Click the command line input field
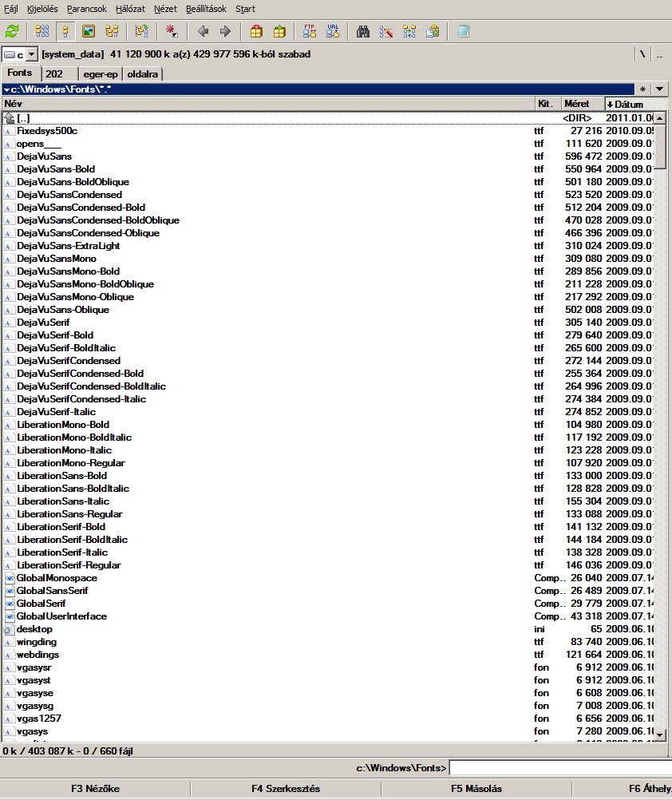The width and height of the screenshot is (672, 800). pyautogui.click(x=560, y=768)
